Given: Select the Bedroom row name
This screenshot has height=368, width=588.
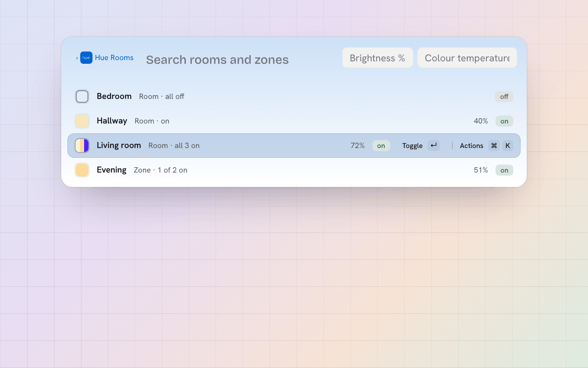Looking at the screenshot, I should (114, 96).
